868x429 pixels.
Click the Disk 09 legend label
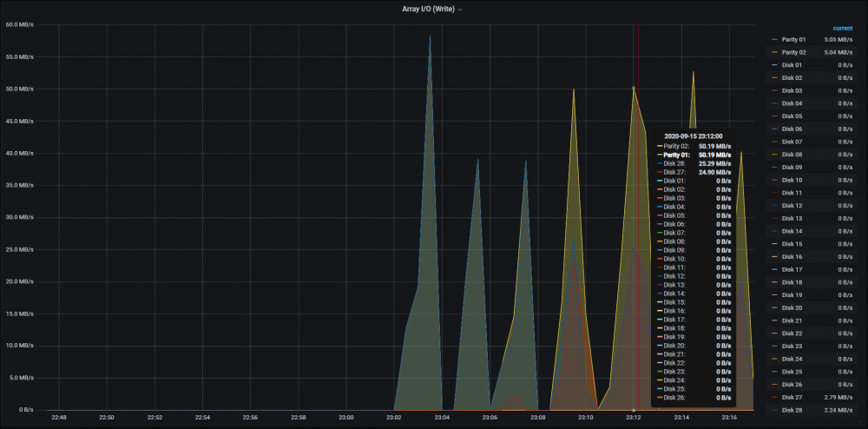pyautogui.click(x=792, y=168)
